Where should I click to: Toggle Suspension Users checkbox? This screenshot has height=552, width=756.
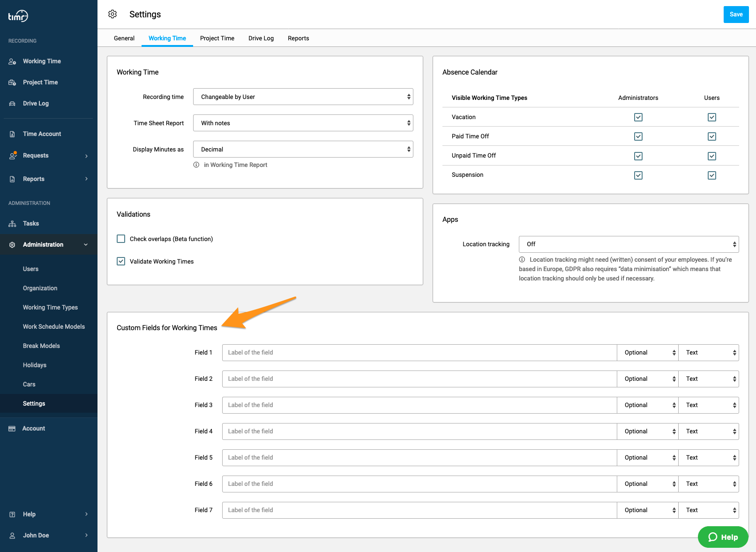pos(712,175)
